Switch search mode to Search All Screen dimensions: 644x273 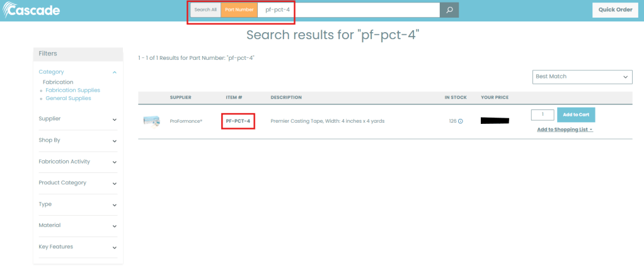(x=205, y=10)
